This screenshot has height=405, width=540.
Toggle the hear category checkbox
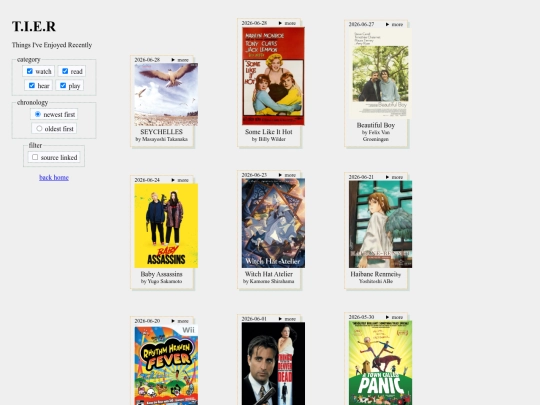click(x=32, y=85)
